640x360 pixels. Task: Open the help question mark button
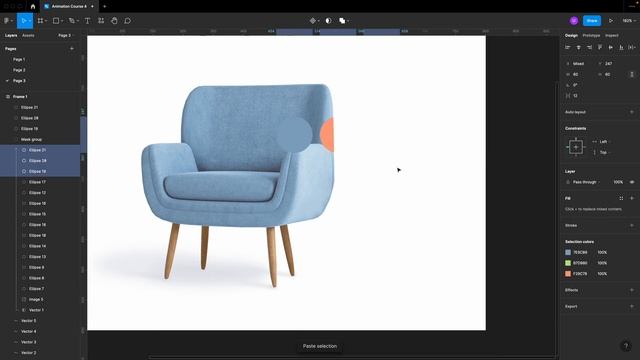pyautogui.click(x=626, y=346)
